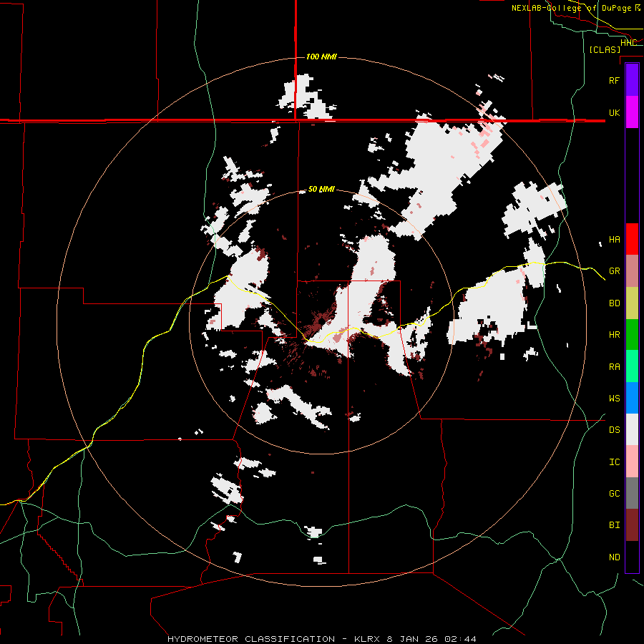The height and width of the screenshot is (644, 644).
Task: Pick the blue WS legend swatch
Action: pos(632,398)
